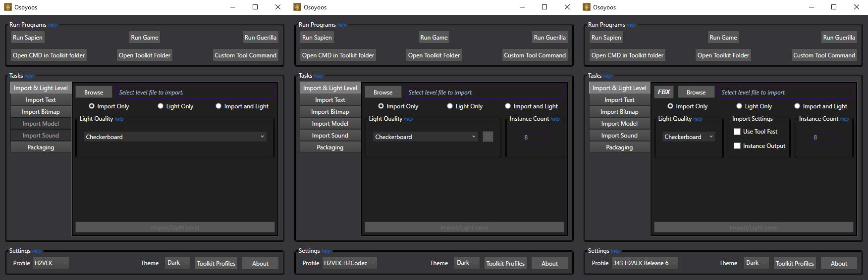868x280 pixels.
Task: Click the Osoyoos app icon in right window title bar
Action: pyautogui.click(x=587, y=7)
